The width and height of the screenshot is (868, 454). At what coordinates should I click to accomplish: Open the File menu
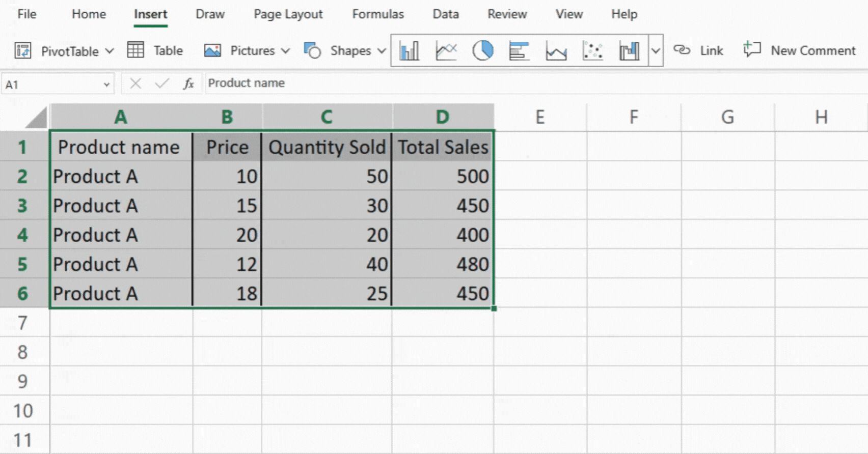click(x=26, y=14)
